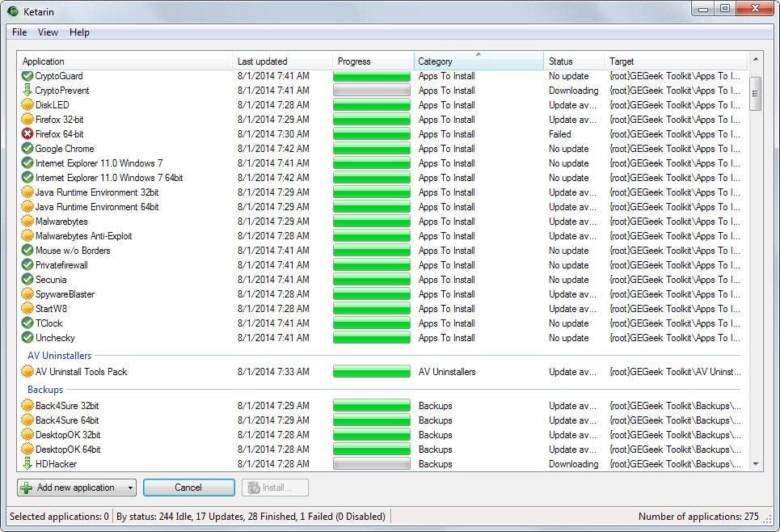The image size is (780, 532).
Task: Click the update icon beside SpywareBlaster
Action: coord(27,294)
